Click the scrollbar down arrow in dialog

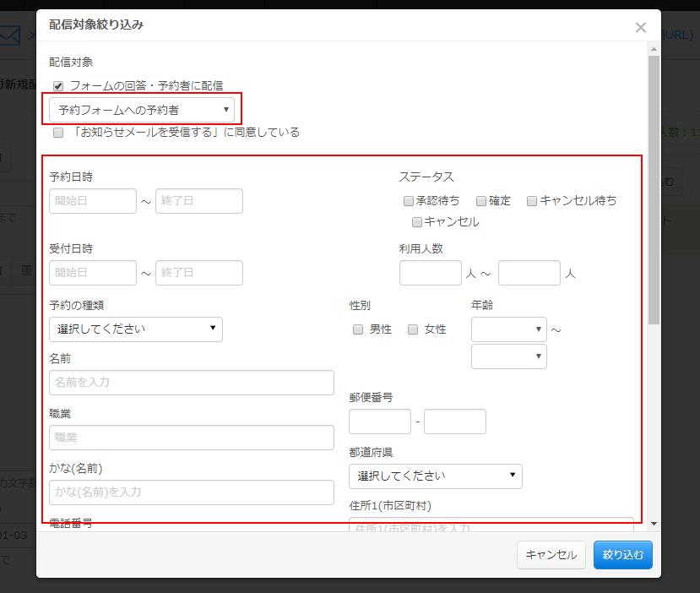coord(654,524)
